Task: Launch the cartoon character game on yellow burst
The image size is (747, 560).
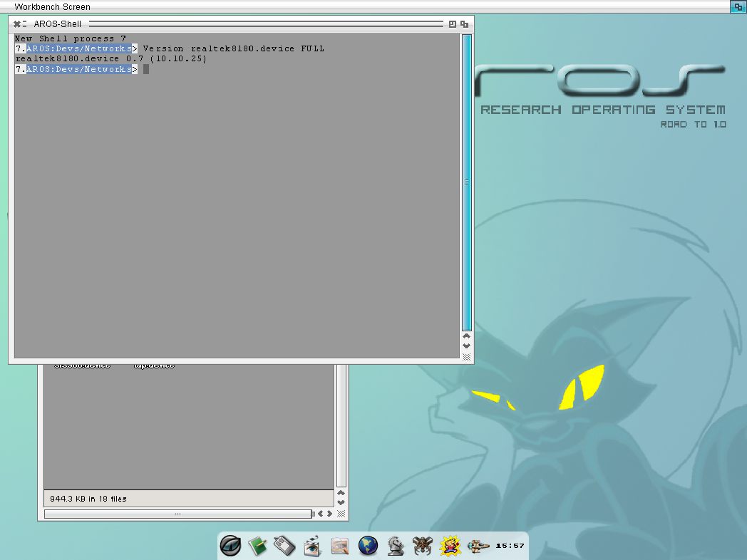Action: point(449,546)
